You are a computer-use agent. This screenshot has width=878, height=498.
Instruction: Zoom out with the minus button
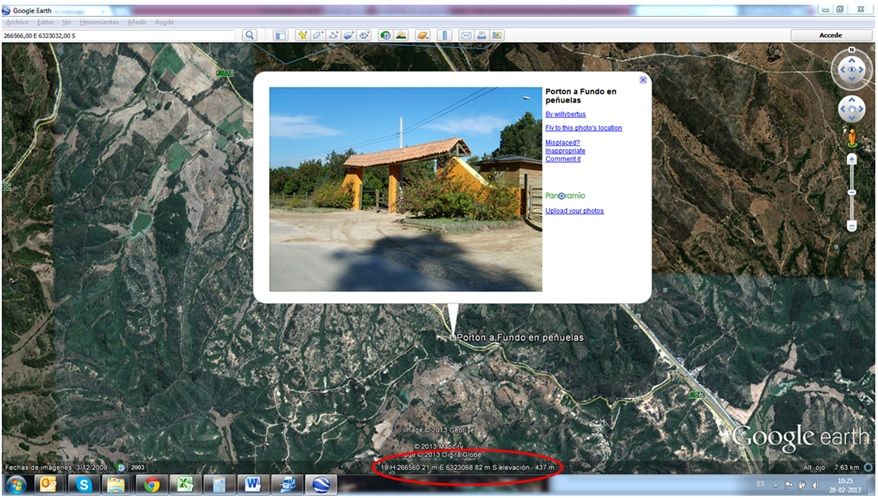[x=852, y=226]
